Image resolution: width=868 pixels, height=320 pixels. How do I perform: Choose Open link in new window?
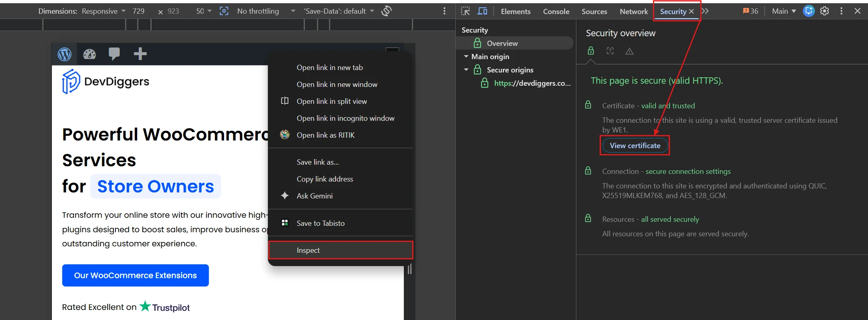click(x=340, y=85)
